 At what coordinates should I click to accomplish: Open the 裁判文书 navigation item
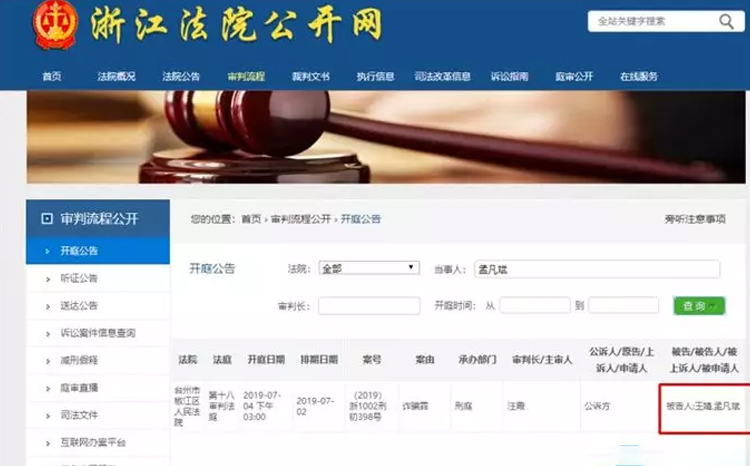(x=310, y=76)
